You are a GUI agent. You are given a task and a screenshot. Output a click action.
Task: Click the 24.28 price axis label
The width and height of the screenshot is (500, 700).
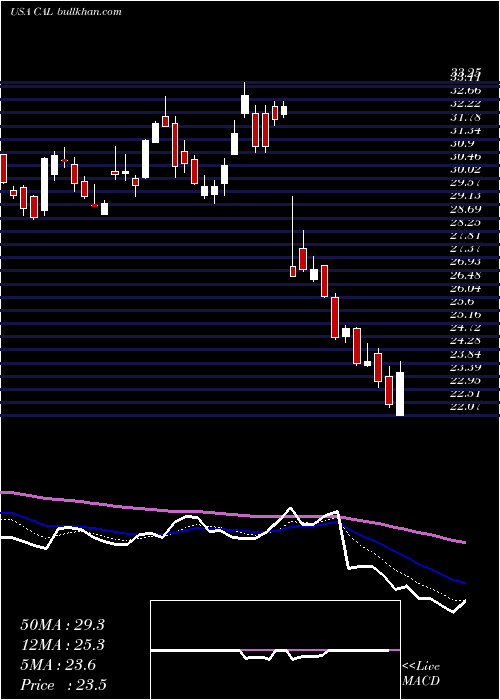[466, 341]
